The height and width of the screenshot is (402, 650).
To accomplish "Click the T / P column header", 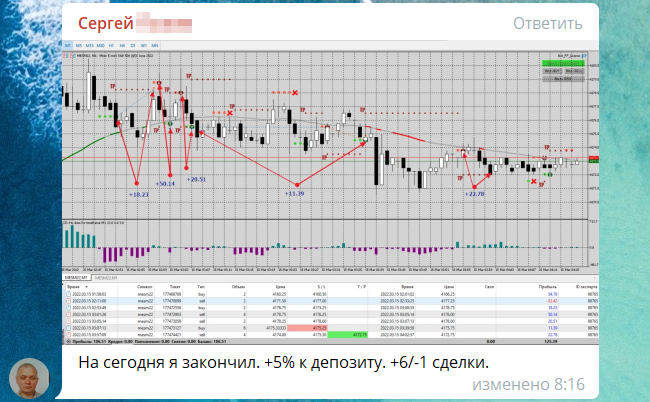I will coord(361,287).
